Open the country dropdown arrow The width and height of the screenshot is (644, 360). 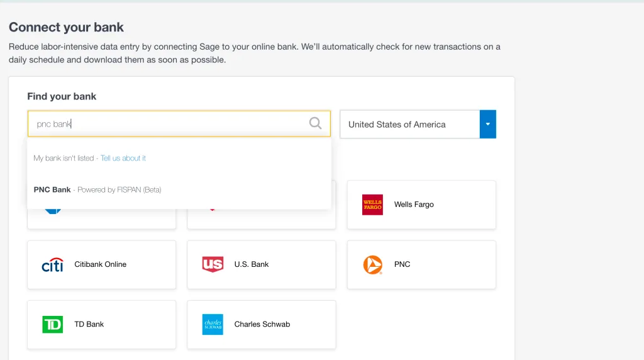click(x=487, y=124)
